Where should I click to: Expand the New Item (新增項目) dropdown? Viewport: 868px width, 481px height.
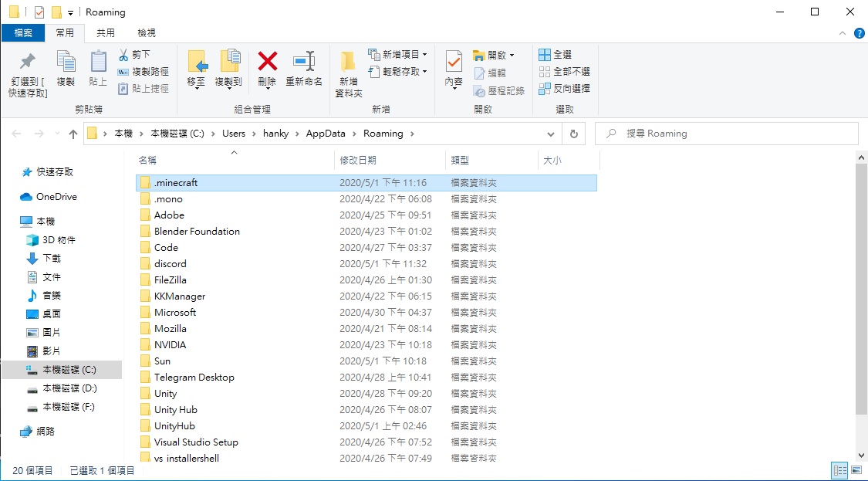(x=424, y=55)
